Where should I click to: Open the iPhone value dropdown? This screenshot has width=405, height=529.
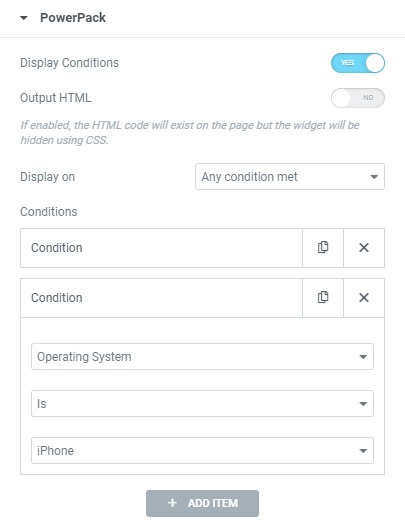pos(202,450)
